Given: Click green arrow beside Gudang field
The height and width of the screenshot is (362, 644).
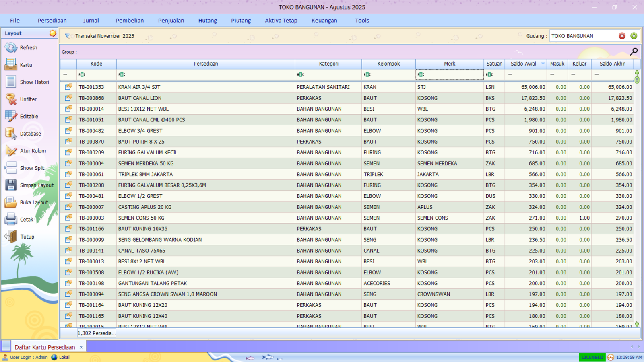Looking at the screenshot, I should (x=634, y=36).
